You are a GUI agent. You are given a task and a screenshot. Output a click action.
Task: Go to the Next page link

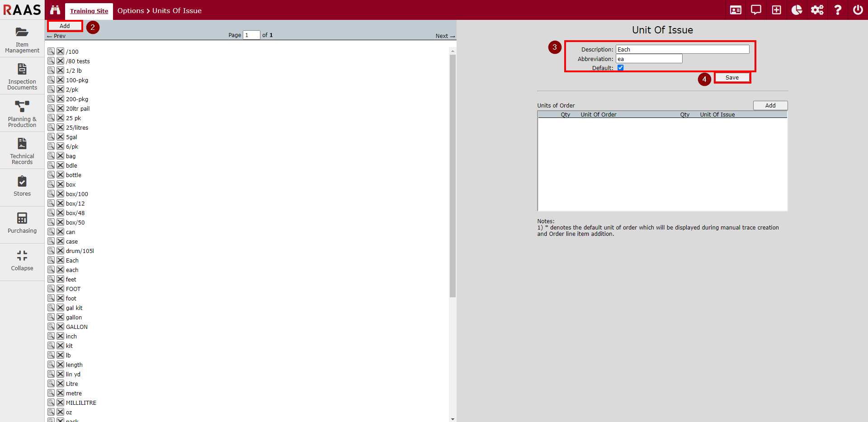[x=445, y=36]
